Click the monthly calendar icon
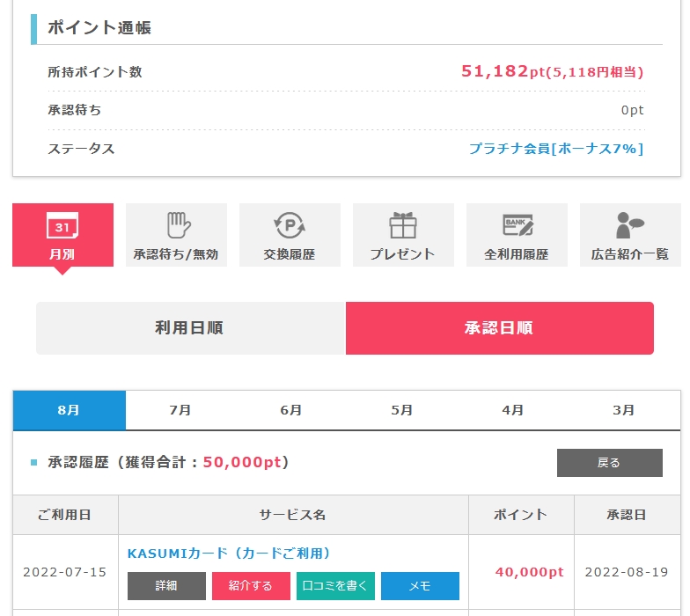Screen dimensions: 690x616 click(x=62, y=226)
